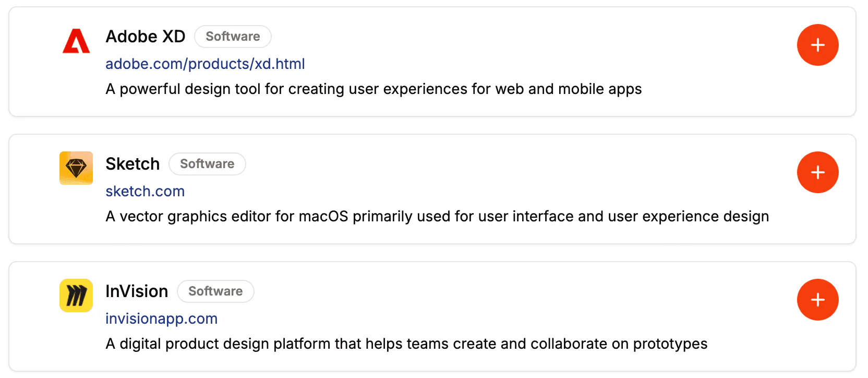Viewport: 868px width, 378px height.
Task: Visit the invisionapp.com link
Action: point(161,318)
